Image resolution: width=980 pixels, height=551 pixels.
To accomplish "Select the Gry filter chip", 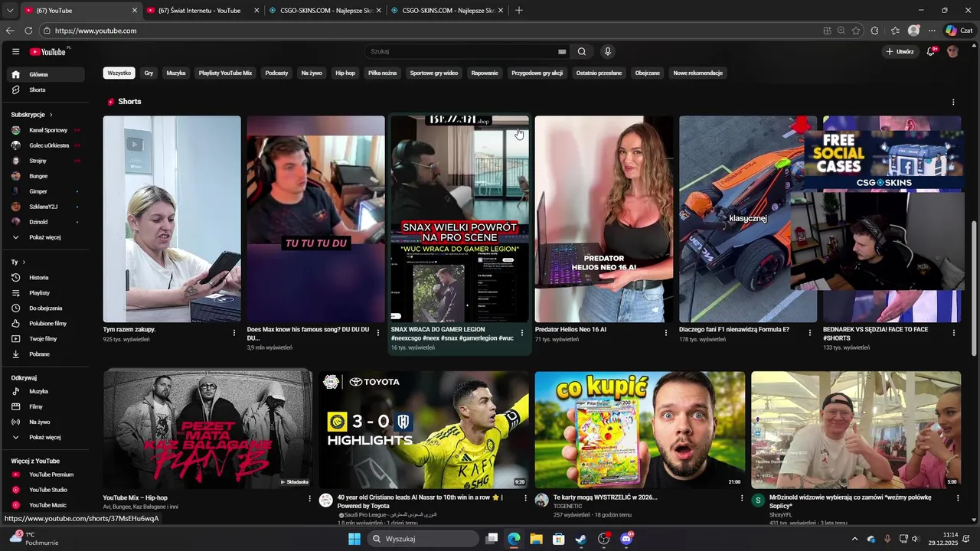I will (149, 73).
